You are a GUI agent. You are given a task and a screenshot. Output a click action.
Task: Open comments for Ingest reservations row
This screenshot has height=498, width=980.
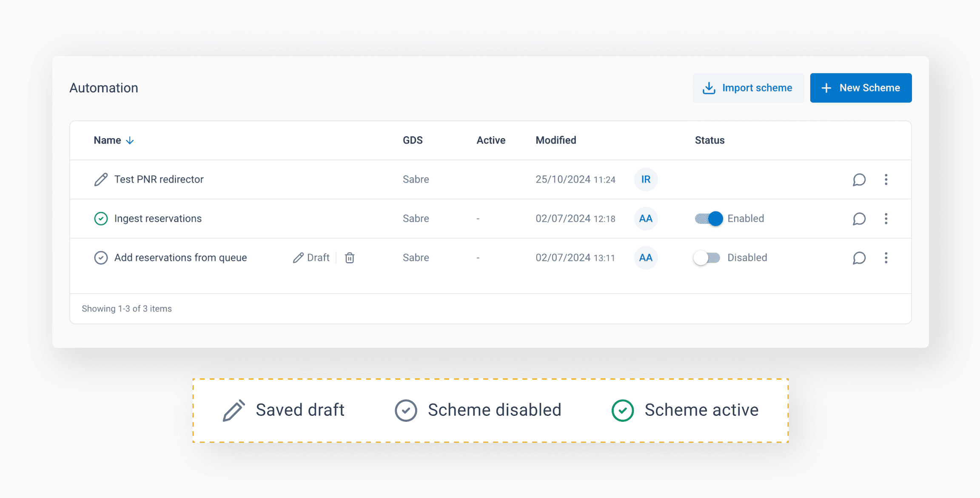(x=859, y=219)
